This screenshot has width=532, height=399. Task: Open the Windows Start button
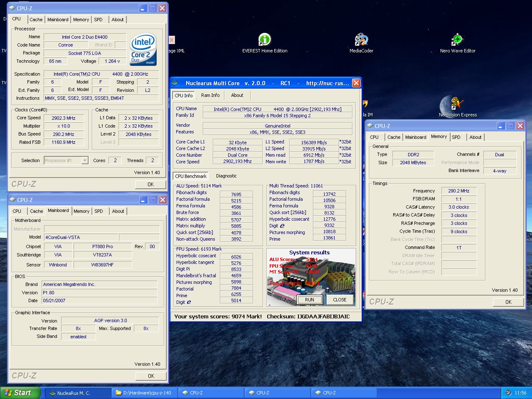20,393
